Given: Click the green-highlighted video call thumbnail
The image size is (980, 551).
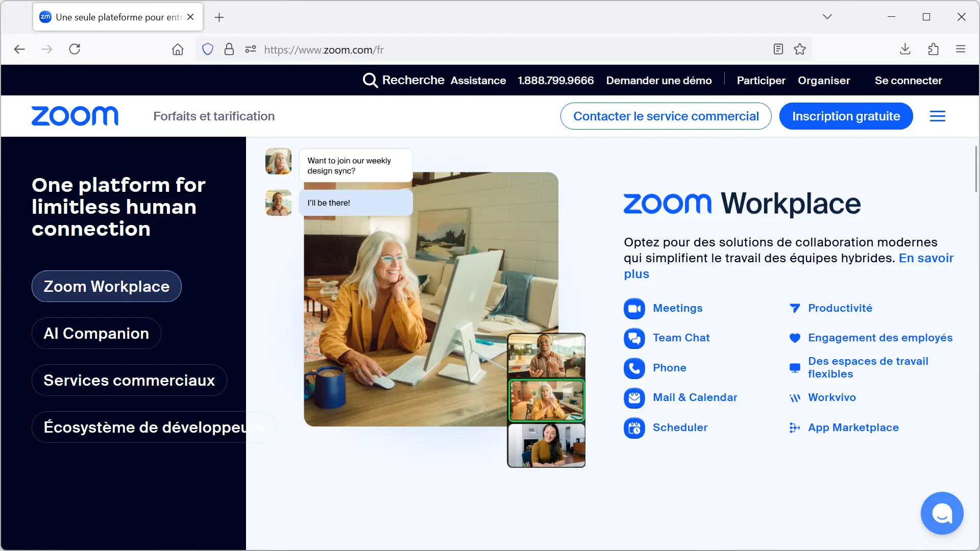Looking at the screenshot, I should pos(546,400).
